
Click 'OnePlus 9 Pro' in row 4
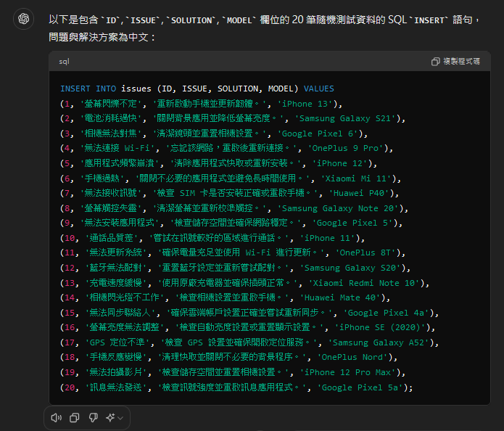pyautogui.click(x=345, y=148)
